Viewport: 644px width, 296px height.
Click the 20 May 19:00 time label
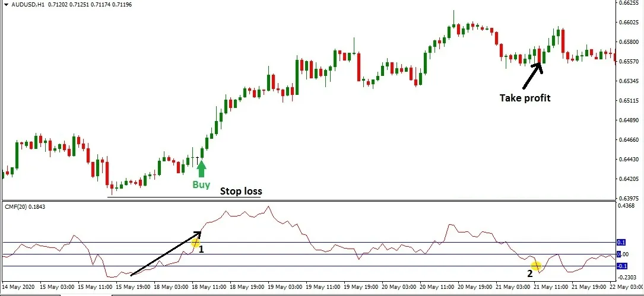[476, 286]
